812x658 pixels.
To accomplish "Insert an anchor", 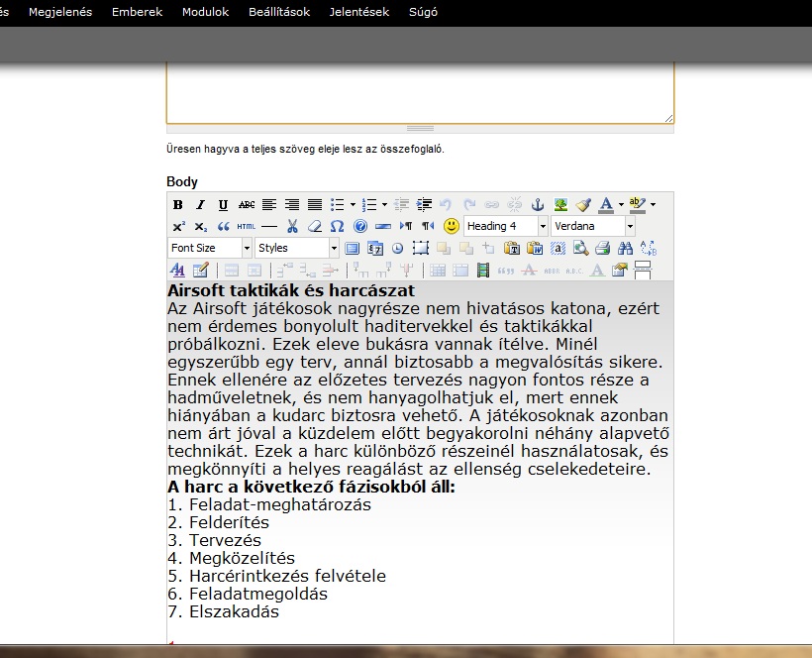I will pyautogui.click(x=538, y=205).
